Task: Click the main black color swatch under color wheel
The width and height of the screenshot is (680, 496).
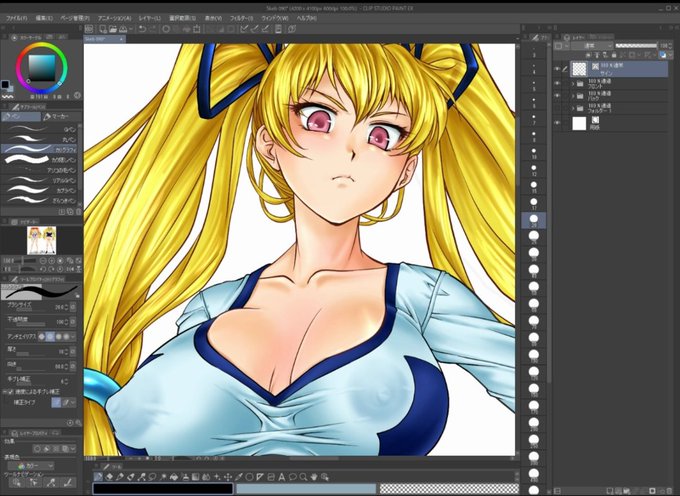Action: coord(5,85)
